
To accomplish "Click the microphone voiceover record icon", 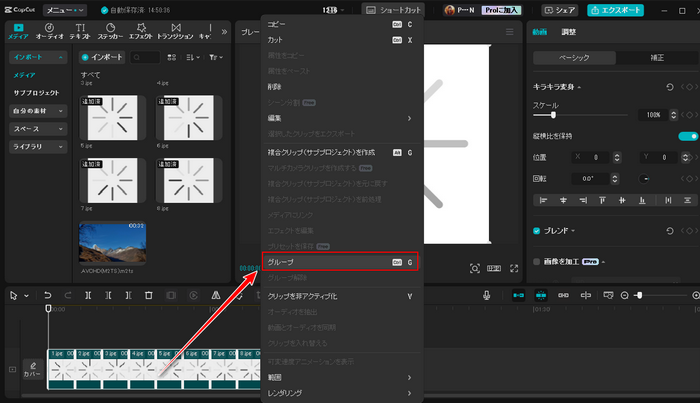I will pyautogui.click(x=486, y=295).
